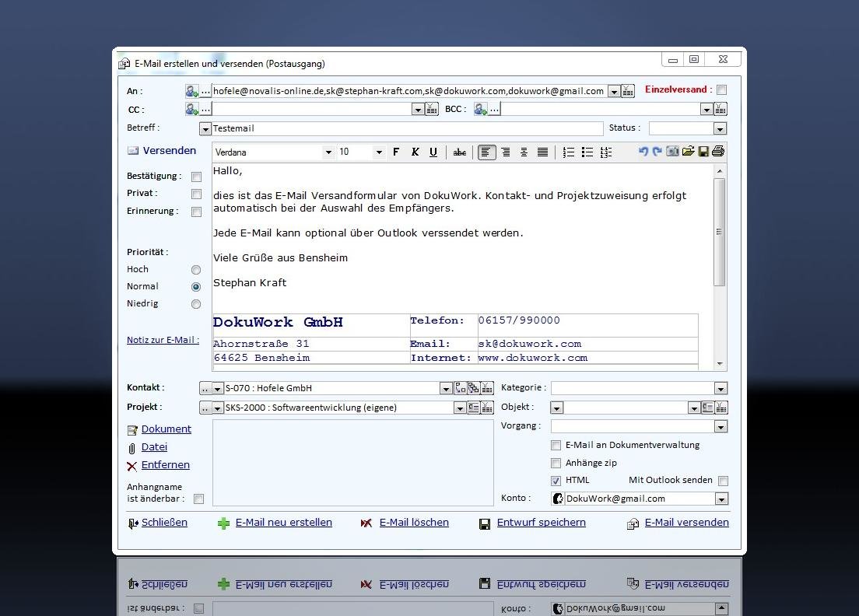Attach a Dokument via link
The width and height of the screenshot is (859, 616).
(x=166, y=429)
